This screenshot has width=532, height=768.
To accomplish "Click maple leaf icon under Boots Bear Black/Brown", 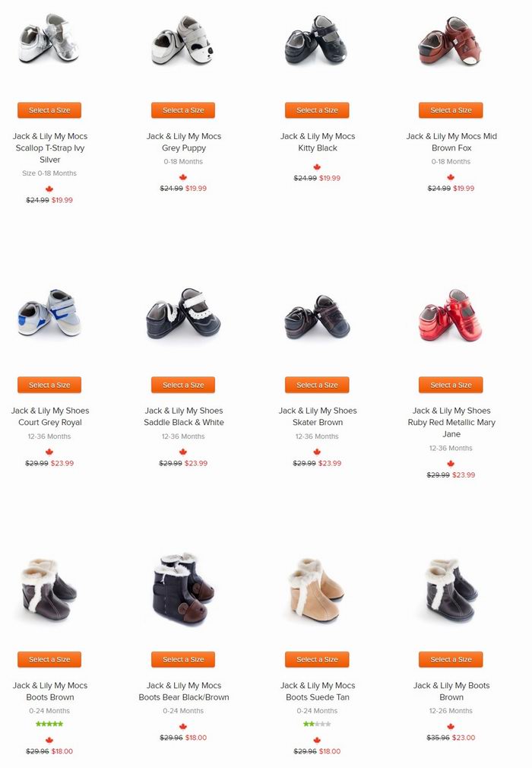I will [x=183, y=726].
